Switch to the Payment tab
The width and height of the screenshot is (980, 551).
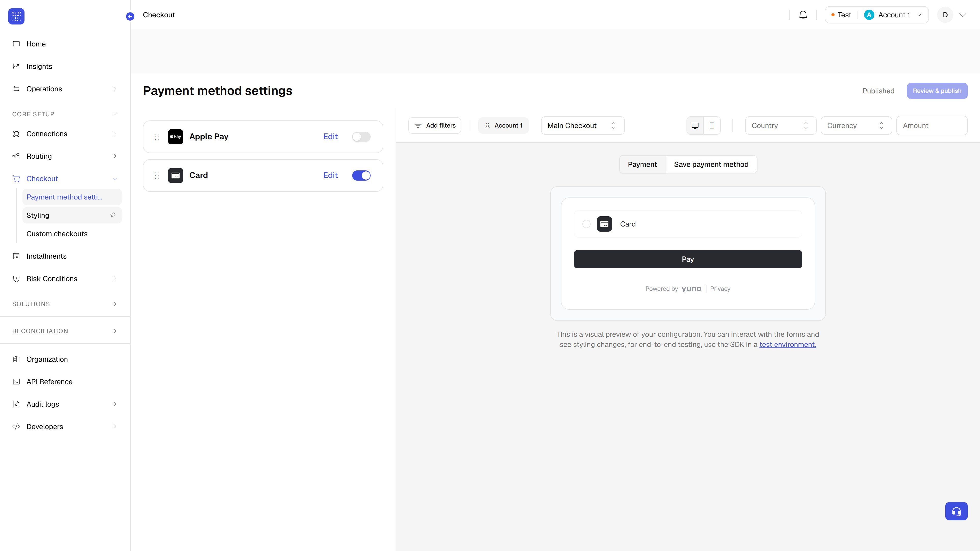point(642,164)
